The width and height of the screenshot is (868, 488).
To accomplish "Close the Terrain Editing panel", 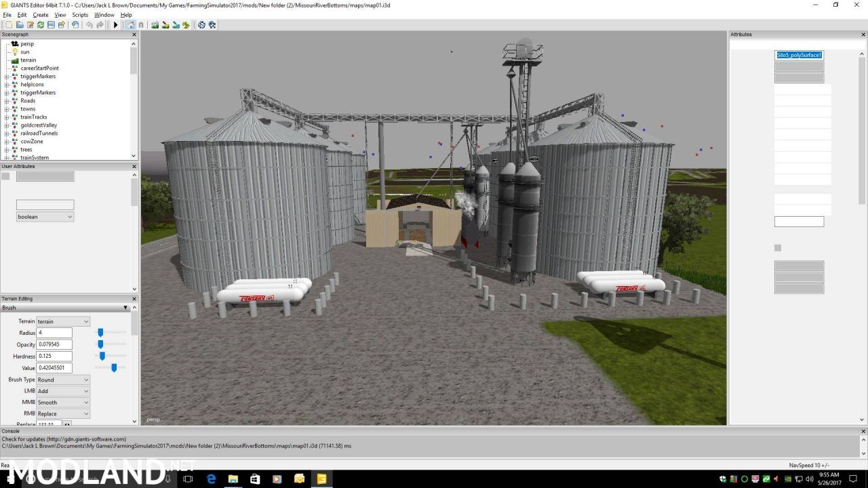I will (134, 299).
